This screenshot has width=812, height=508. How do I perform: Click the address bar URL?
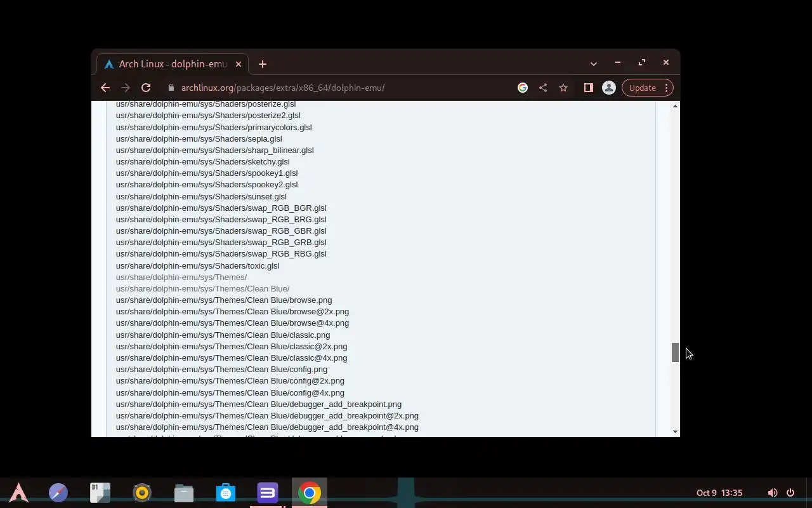click(x=283, y=88)
